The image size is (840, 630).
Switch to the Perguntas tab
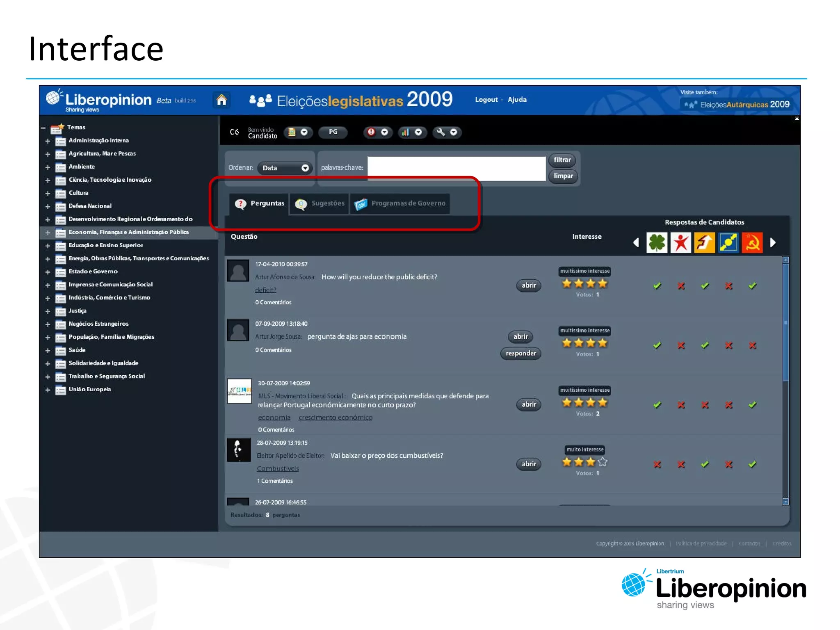259,203
